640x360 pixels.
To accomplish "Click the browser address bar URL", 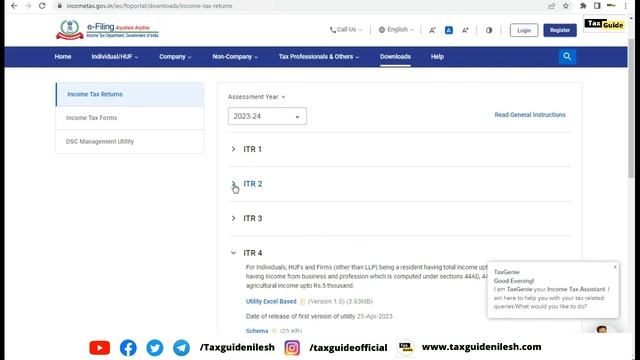I will tap(149, 6).
